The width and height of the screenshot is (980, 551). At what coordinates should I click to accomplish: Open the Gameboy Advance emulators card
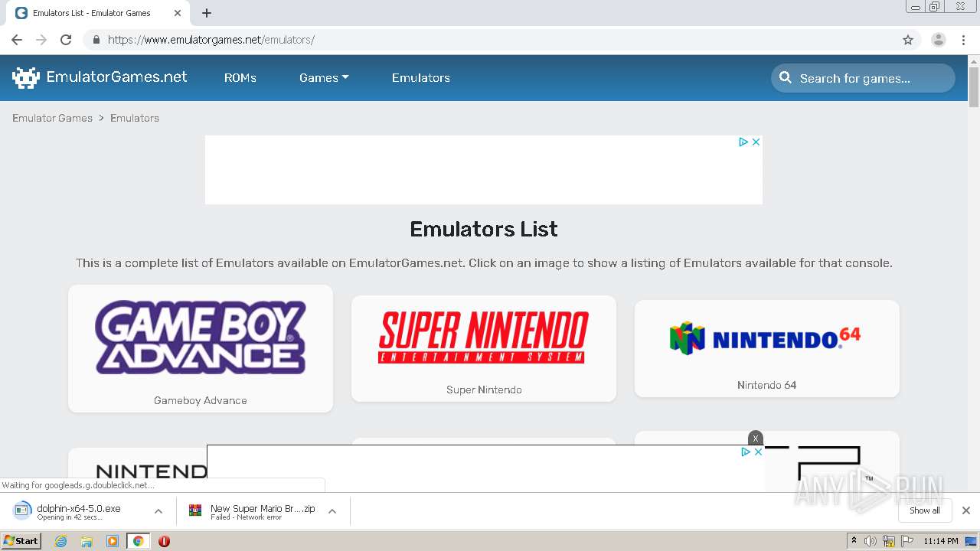click(201, 349)
